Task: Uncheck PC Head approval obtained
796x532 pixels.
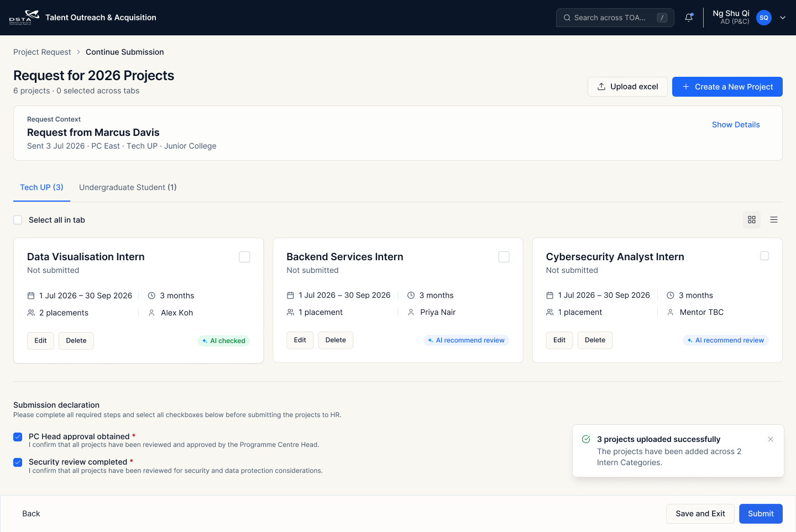Action: coord(18,437)
